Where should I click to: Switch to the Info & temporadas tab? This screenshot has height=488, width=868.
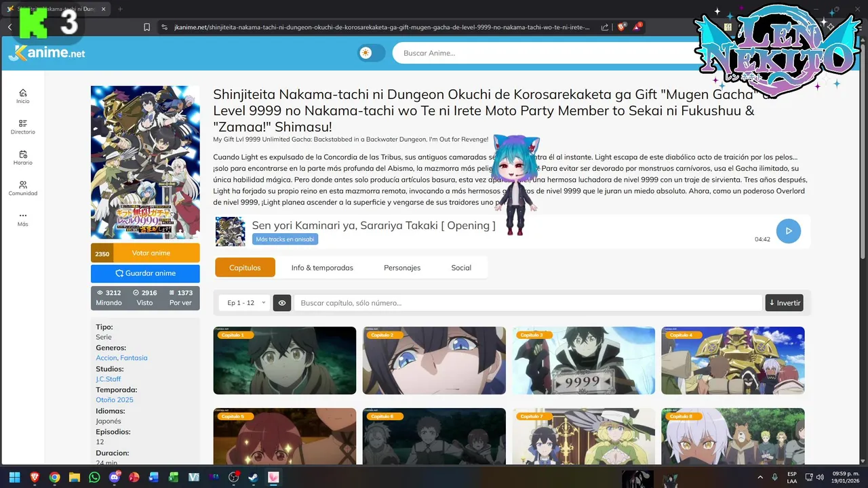(322, 268)
